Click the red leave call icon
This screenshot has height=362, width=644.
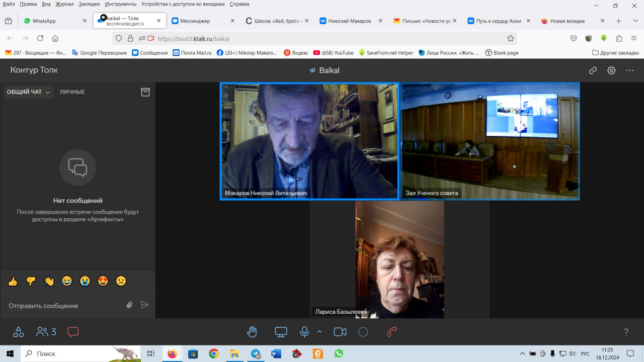coord(392,332)
